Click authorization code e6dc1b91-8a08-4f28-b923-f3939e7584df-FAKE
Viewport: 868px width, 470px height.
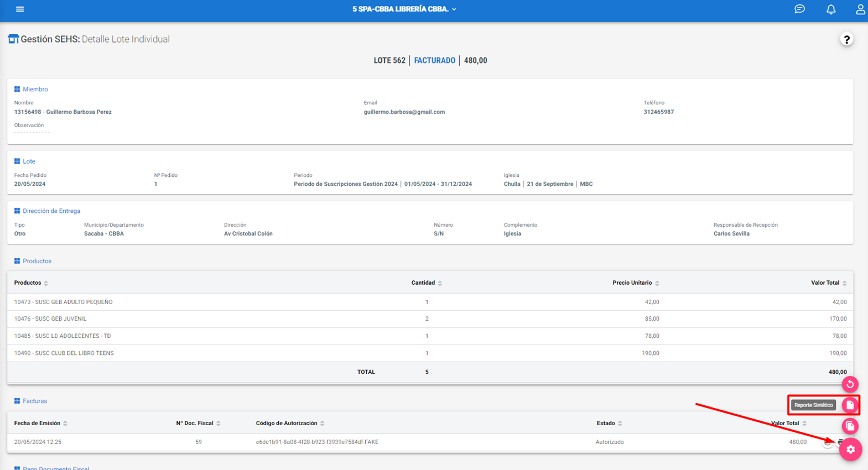coord(317,442)
